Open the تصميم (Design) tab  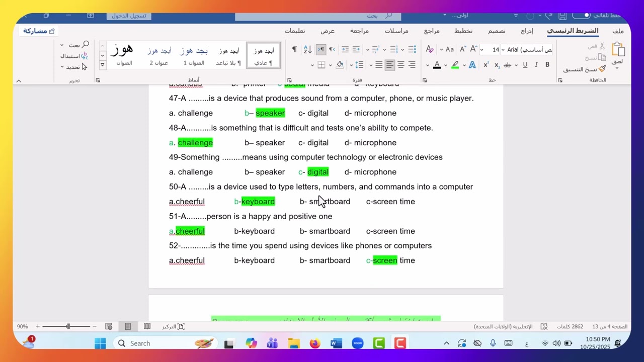497,31
